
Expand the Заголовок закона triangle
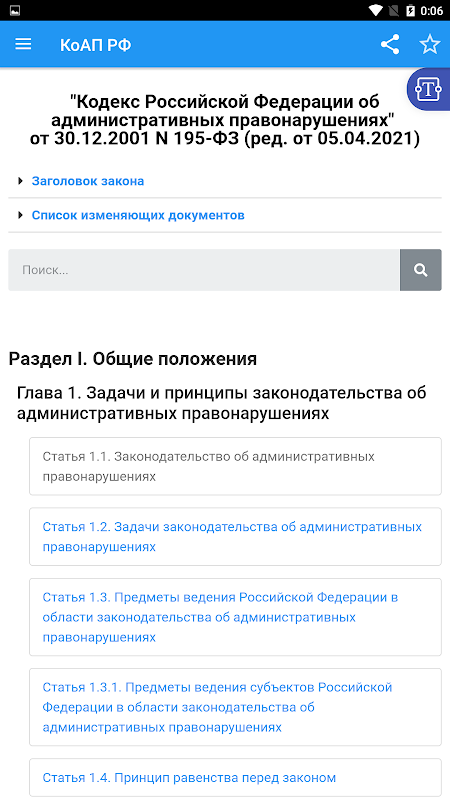click(20, 181)
